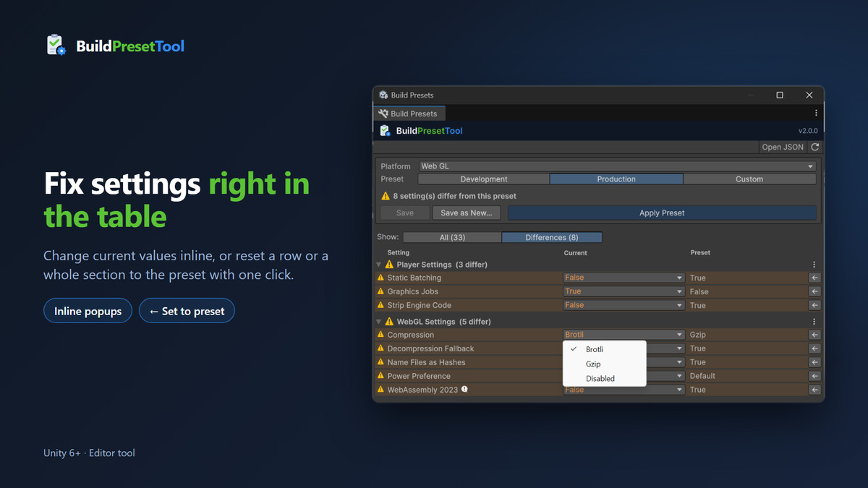Click the Save as New... button
Screen dimensions: 868x488
(467, 213)
